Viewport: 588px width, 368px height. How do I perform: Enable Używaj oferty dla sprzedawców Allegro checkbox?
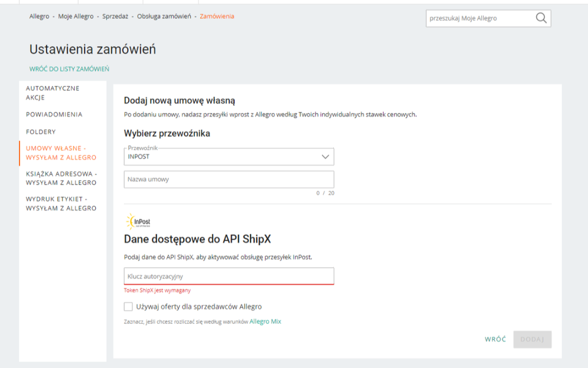click(x=128, y=307)
